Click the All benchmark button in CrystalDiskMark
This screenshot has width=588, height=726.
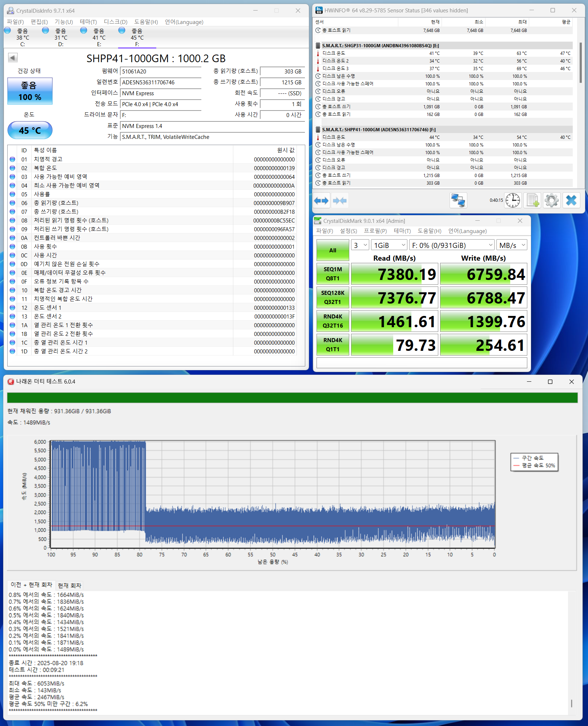(x=333, y=250)
